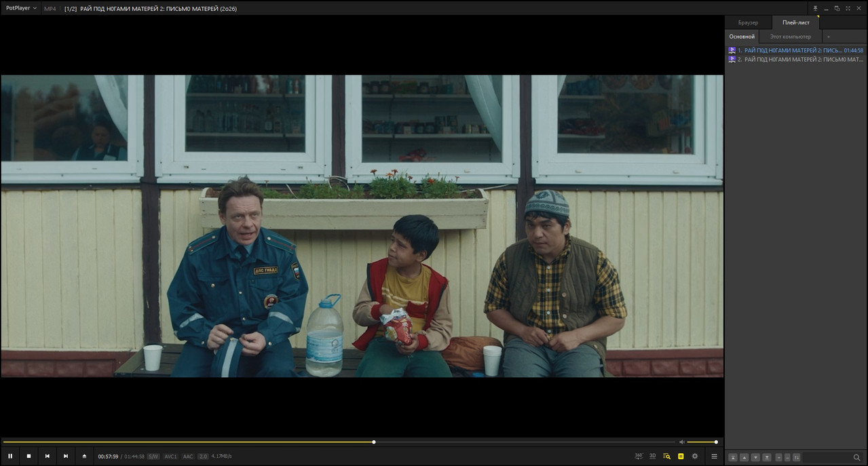The width and height of the screenshot is (868, 466).
Task: Move playlist item up one icon
Action: pyautogui.click(x=744, y=457)
